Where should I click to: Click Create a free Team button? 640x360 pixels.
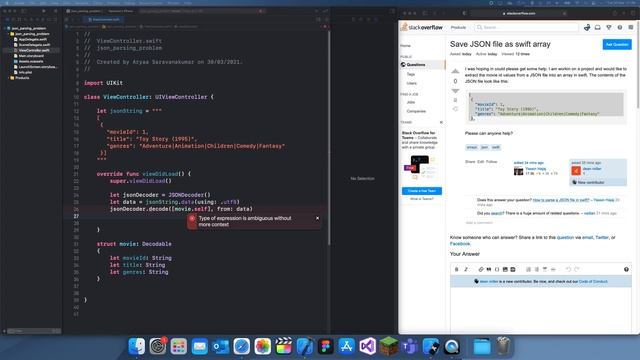422,191
